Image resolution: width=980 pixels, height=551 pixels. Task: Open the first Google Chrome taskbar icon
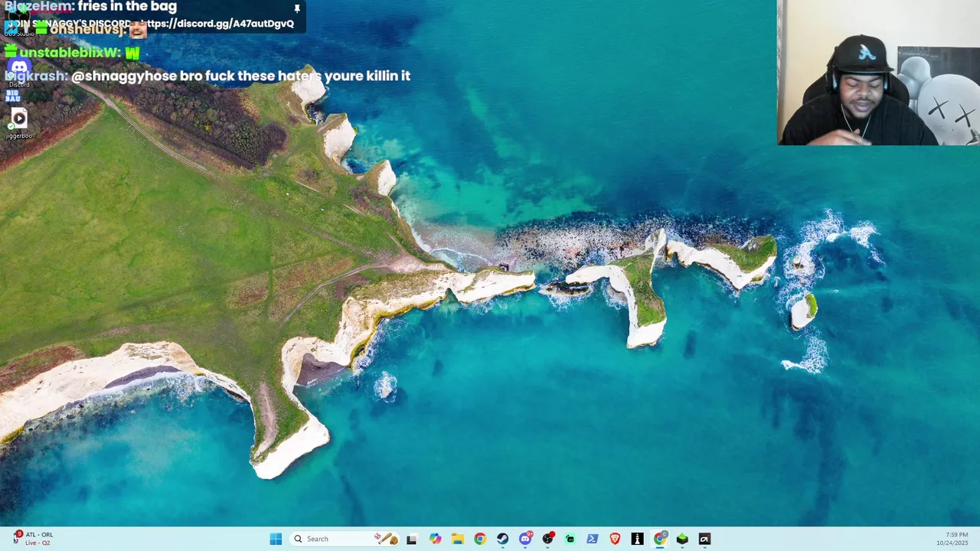point(480,539)
